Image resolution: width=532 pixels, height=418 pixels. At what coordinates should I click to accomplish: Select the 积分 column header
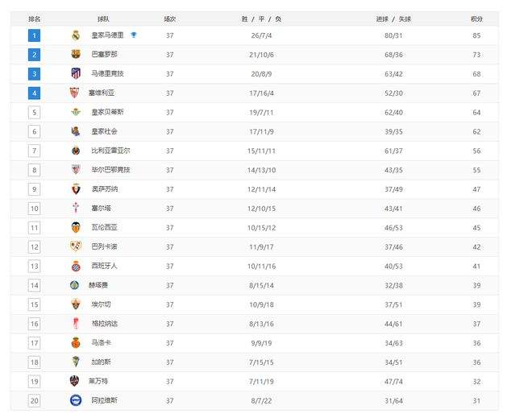pyautogui.click(x=476, y=19)
